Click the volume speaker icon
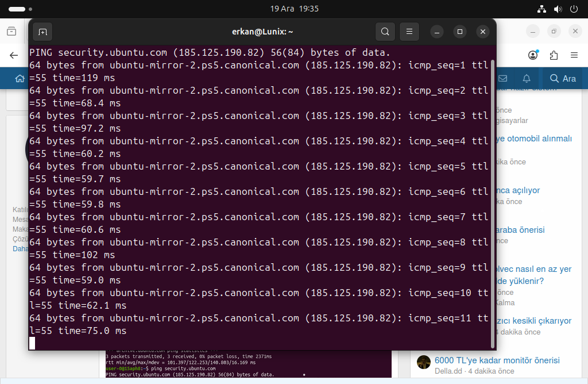Image resolution: width=588 pixels, height=384 pixels. click(x=558, y=9)
